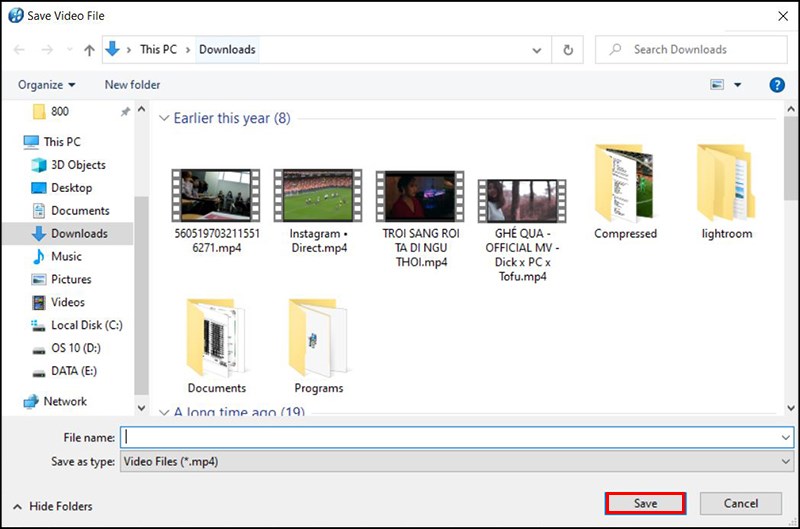The height and width of the screenshot is (529, 800).
Task: Open the Help question mark icon
Action: (x=777, y=85)
